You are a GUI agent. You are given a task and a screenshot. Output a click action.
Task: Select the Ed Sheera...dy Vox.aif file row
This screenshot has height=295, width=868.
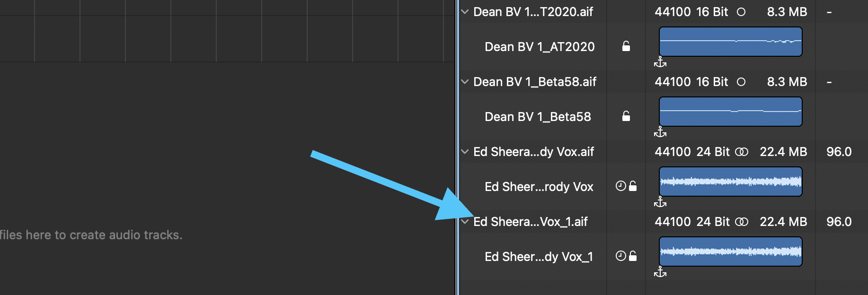coord(664,152)
